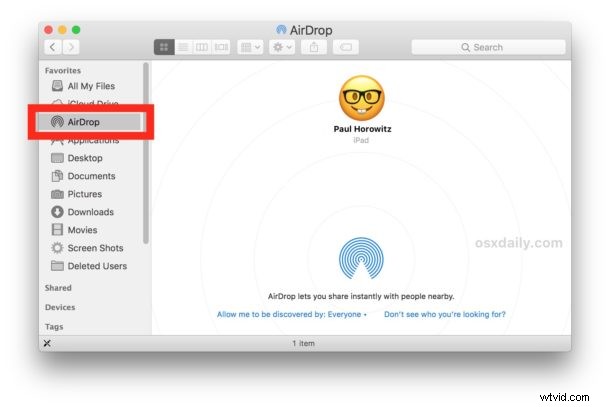This screenshot has height=407, width=610.
Task: Select Paul Horowitz iPad avatar
Action: 362,98
